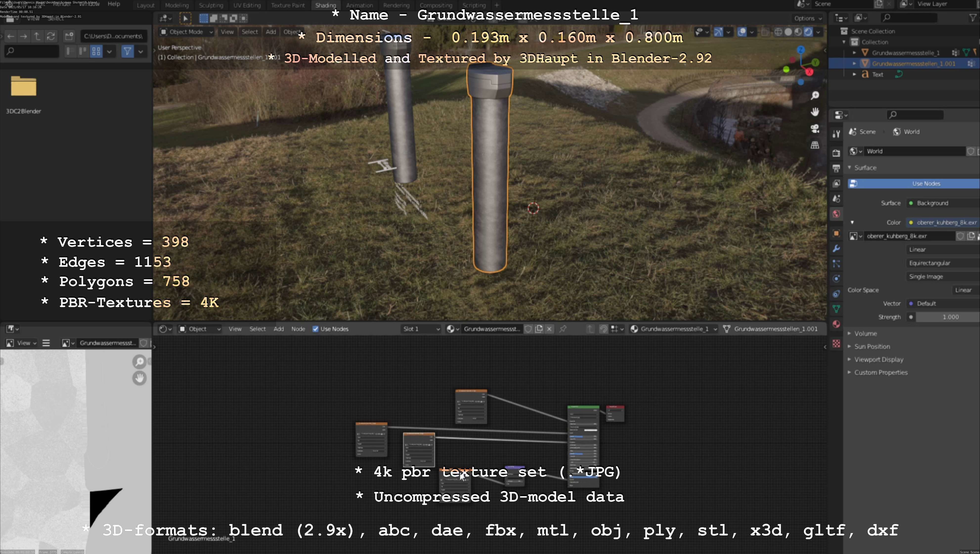
Task: Click the viewport zoom magnifier icon
Action: tap(814, 95)
